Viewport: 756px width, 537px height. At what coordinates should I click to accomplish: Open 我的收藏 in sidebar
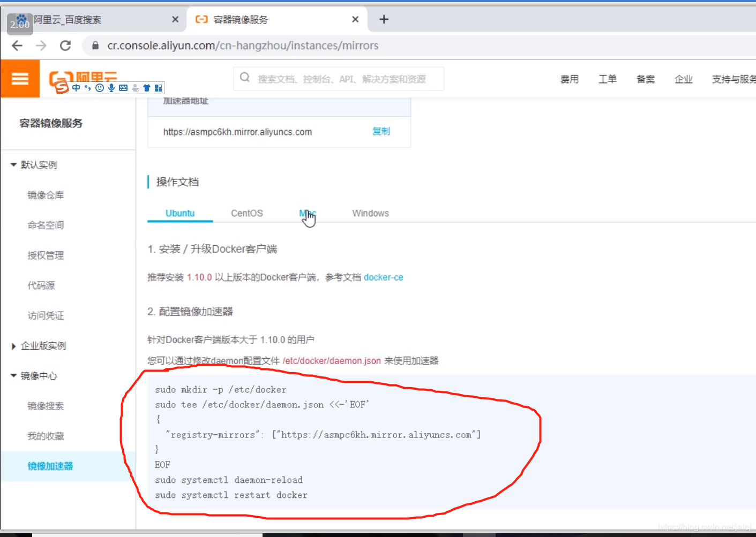46,436
